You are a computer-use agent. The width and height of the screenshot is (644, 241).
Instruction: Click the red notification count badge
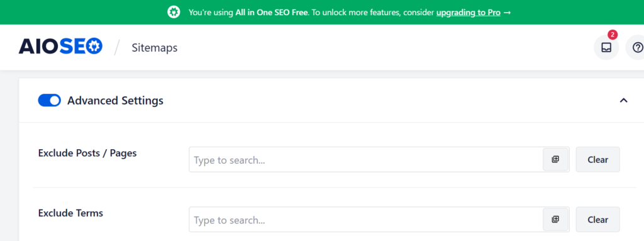click(613, 34)
